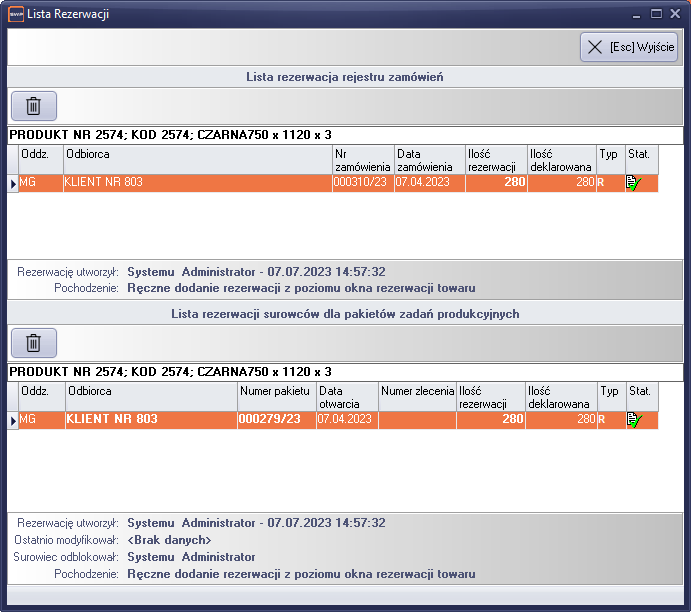The width and height of the screenshot is (691, 612).
Task: Minimize the Lista Rezerwacji window
Action: pyautogui.click(x=637, y=15)
